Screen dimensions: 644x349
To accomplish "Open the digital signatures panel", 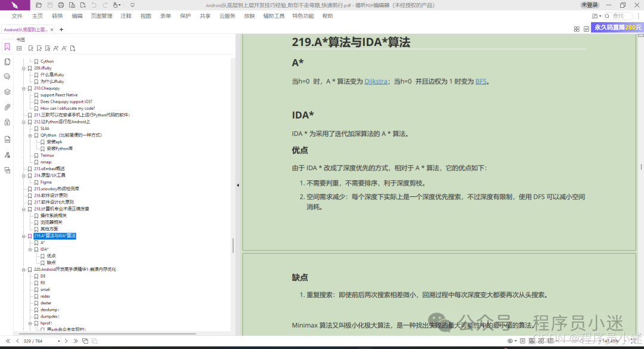I will click(7, 154).
